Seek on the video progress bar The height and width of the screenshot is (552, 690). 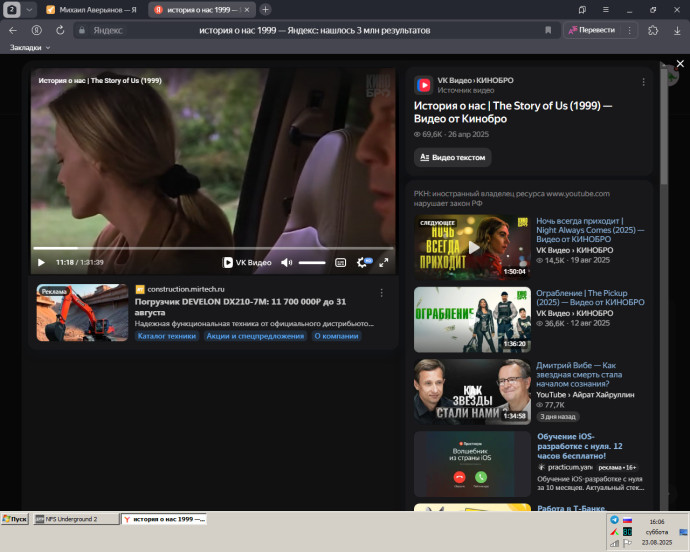pyautogui.click(x=213, y=248)
